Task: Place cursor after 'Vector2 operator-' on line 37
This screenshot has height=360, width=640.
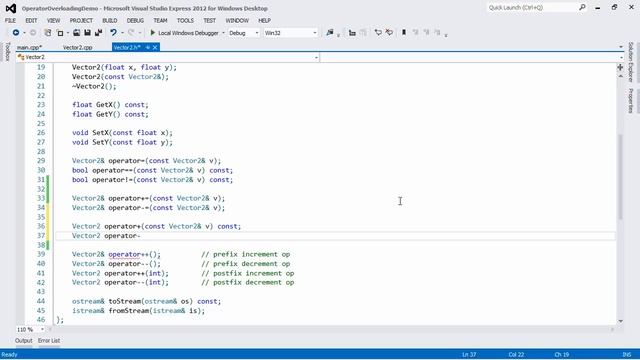Action: pos(140,236)
